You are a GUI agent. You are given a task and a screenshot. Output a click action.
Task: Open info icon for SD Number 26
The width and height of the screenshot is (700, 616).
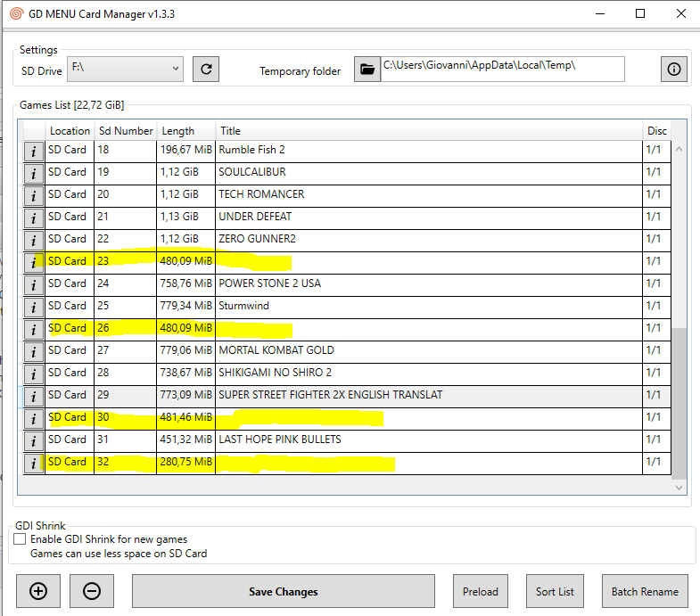34,330
